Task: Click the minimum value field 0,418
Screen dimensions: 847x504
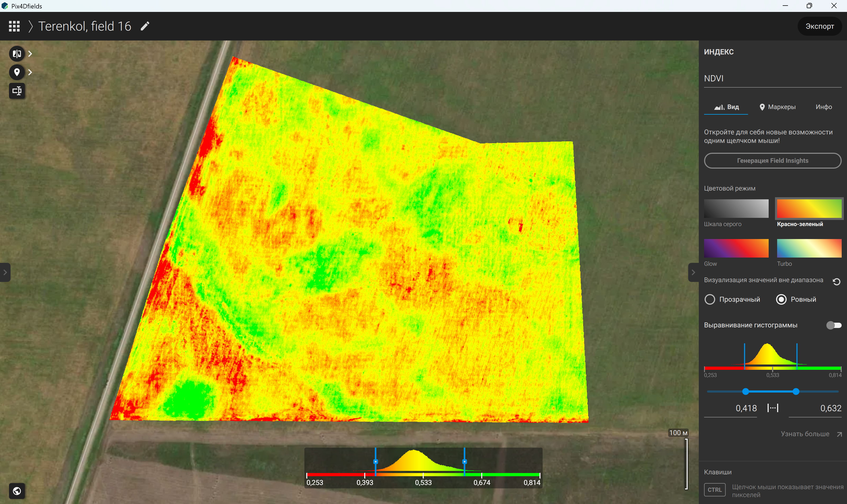Action: [731, 408]
